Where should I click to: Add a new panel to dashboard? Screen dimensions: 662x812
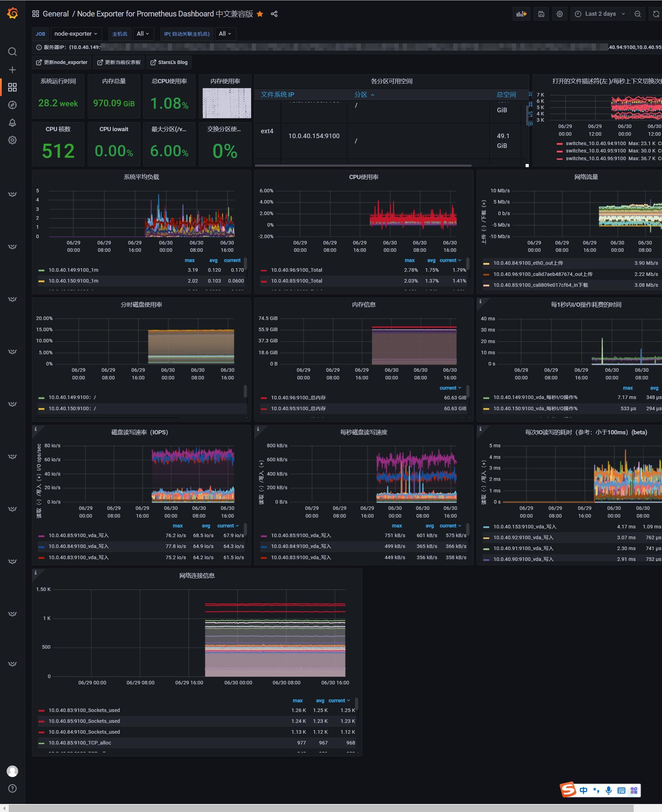(x=521, y=14)
